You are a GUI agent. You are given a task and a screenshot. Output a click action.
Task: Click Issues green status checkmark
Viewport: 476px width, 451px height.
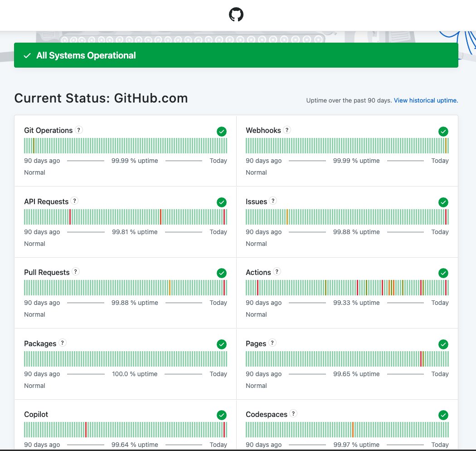point(443,202)
